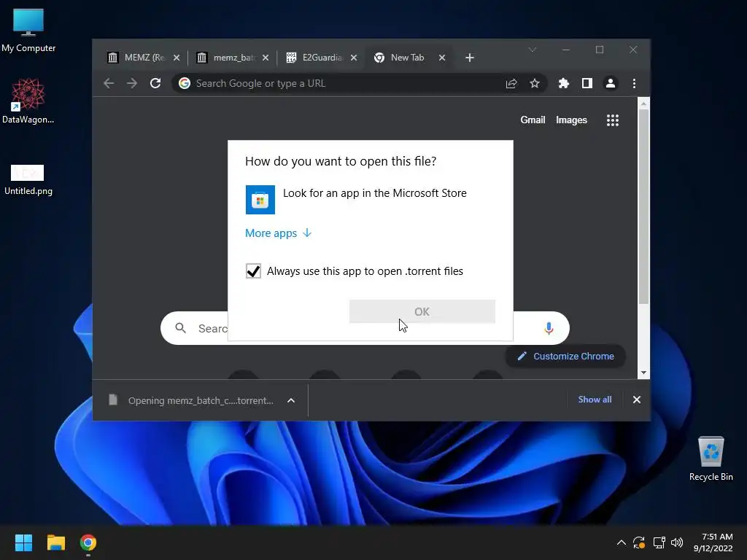Open the torrent download item options arrow
Screen dimensions: 747x560
pos(291,400)
